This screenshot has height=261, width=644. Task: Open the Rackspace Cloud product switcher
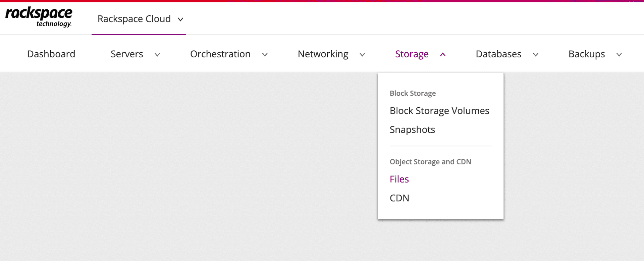[x=139, y=19]
